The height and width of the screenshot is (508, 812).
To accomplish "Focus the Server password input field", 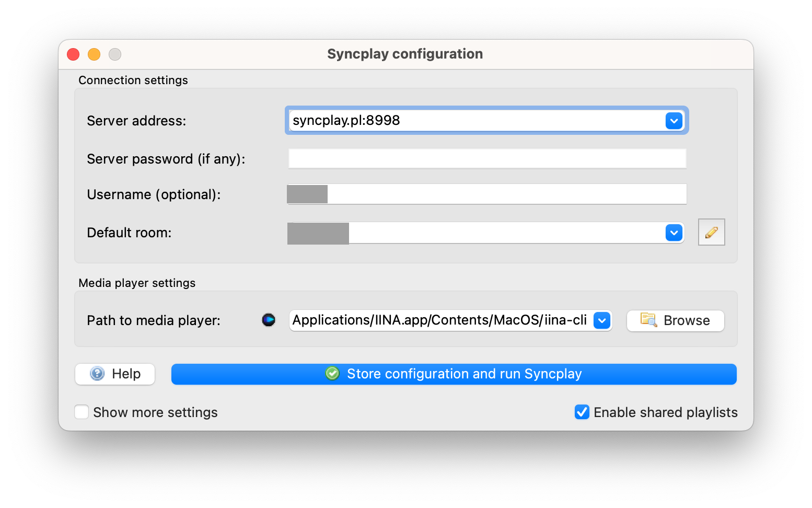I will click(x=486, y=159).
